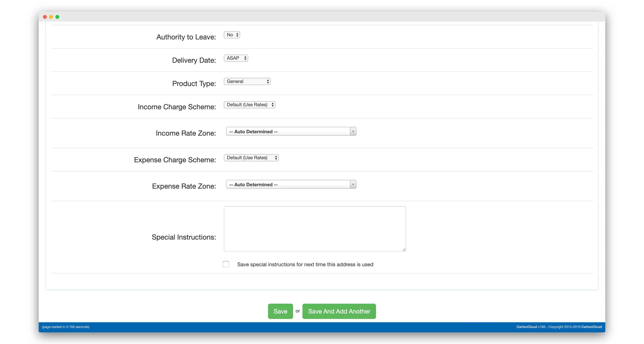Click the Income Rate Zone arrow icon
This screenshot has width=644, height=344.
point(353,132)
